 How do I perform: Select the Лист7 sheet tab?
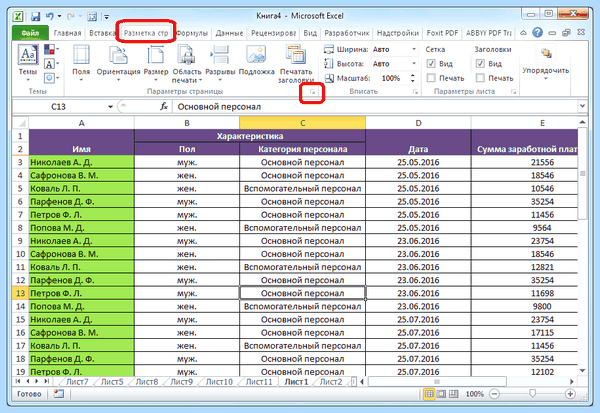click(x=77, y=382)
